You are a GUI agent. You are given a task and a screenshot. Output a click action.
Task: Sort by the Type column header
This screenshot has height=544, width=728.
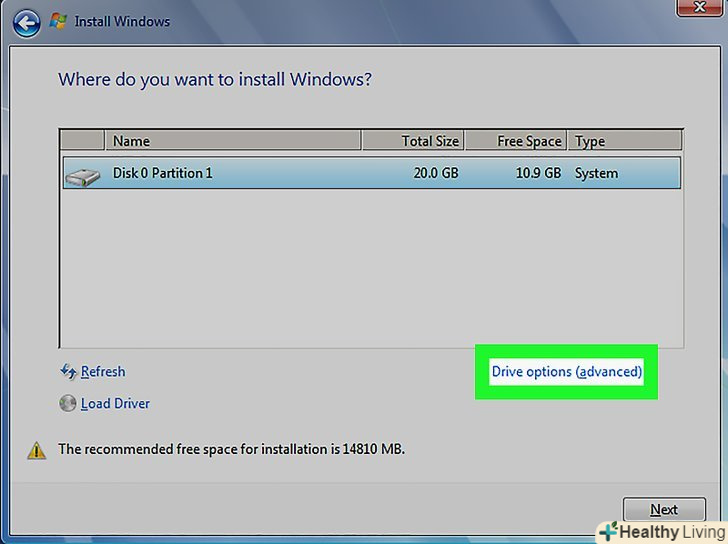[625, 141]
